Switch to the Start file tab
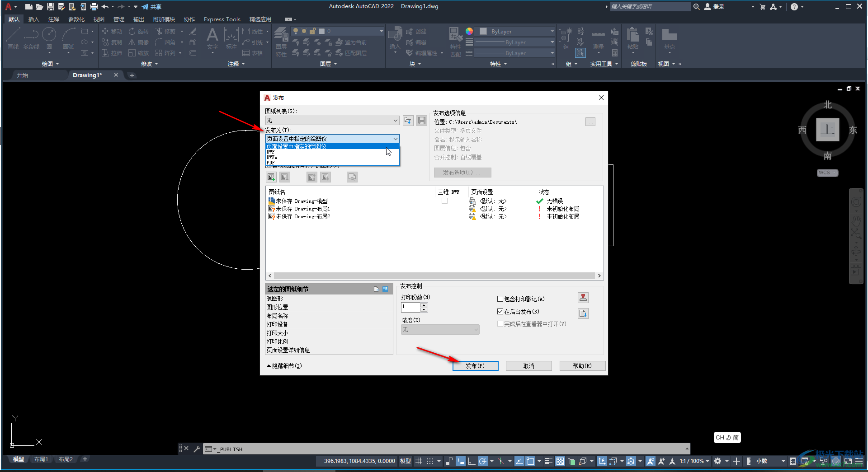Viewport: 868px width, 472px height. (x=23, y=75)
